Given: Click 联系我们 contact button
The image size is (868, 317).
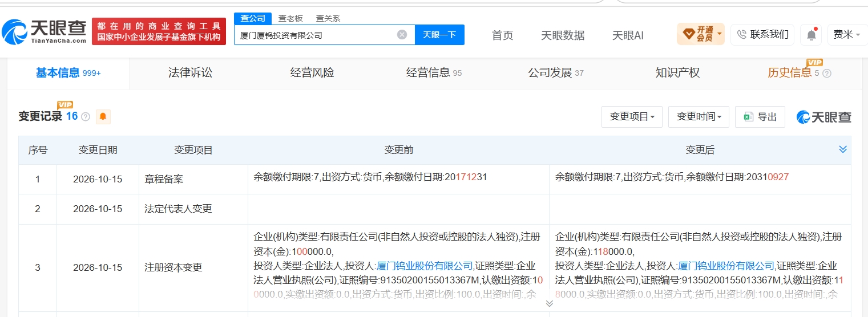Looking at the screenshot, I should (x=762, y=35).
